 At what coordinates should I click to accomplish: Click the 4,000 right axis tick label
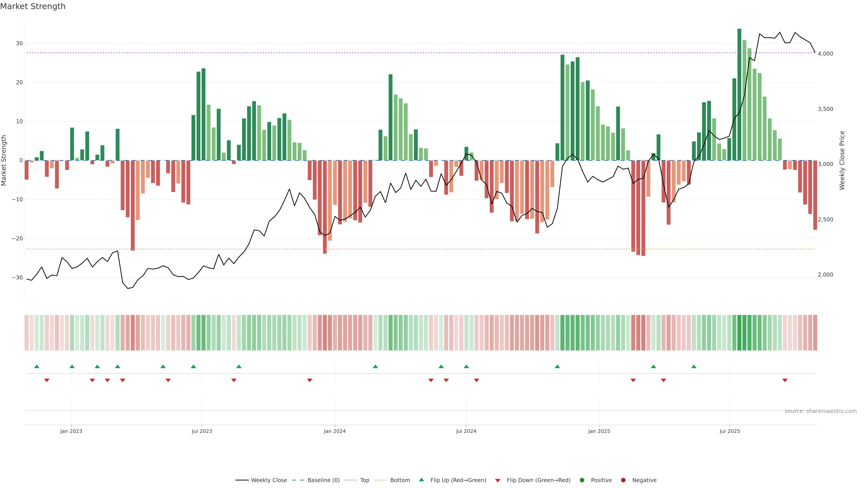coord(825,54)
